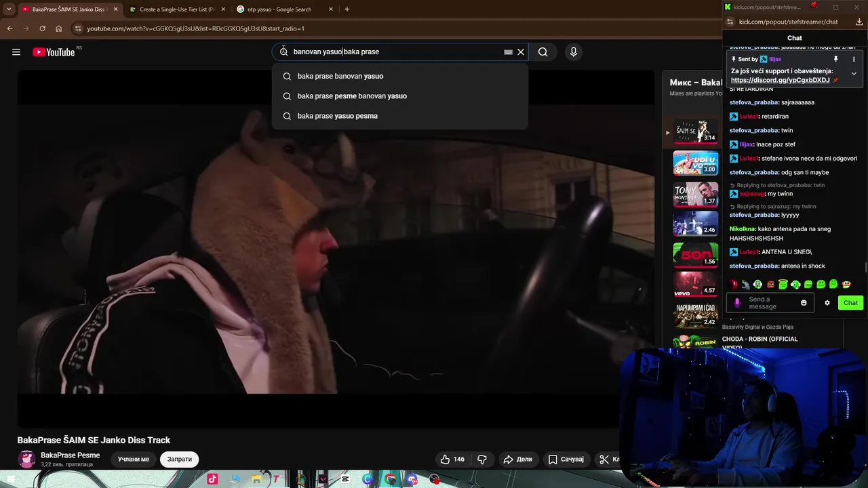This screenshot has width=868, height=488.
Task: Open the emoji picker in chat input
Action: point(804,303)
